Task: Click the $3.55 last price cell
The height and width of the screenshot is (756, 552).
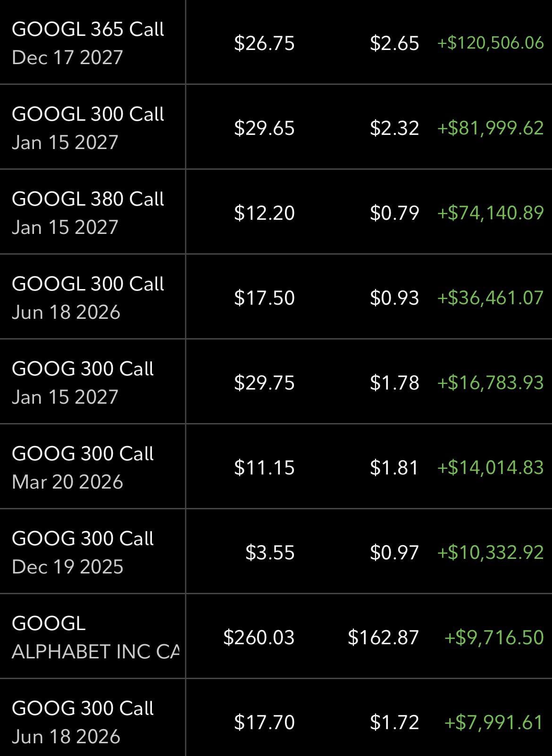Action: point(270,552)
